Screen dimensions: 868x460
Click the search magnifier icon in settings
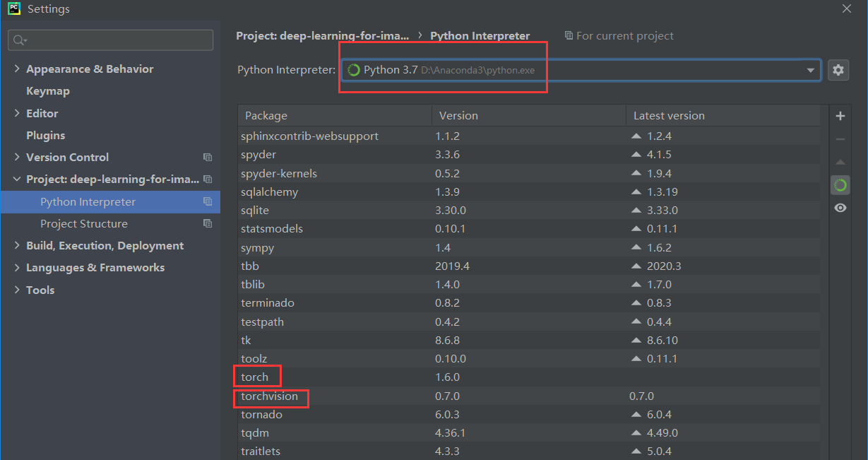[x=19, y=40]
